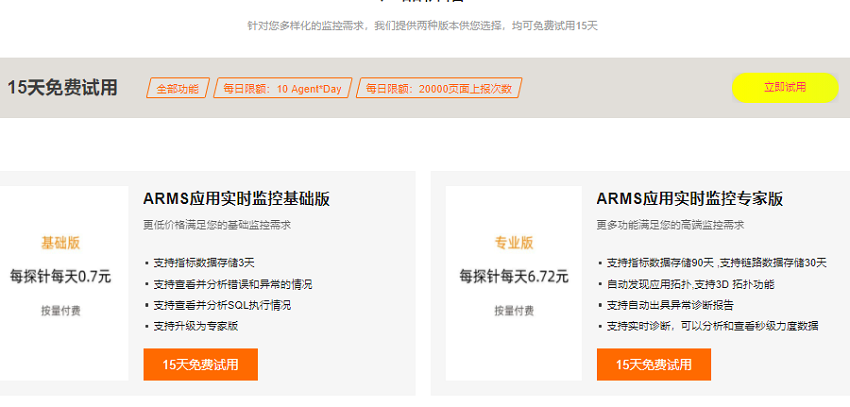Click 更低价格满足您的基础监控需求 subtitle

tap(217, 225)
